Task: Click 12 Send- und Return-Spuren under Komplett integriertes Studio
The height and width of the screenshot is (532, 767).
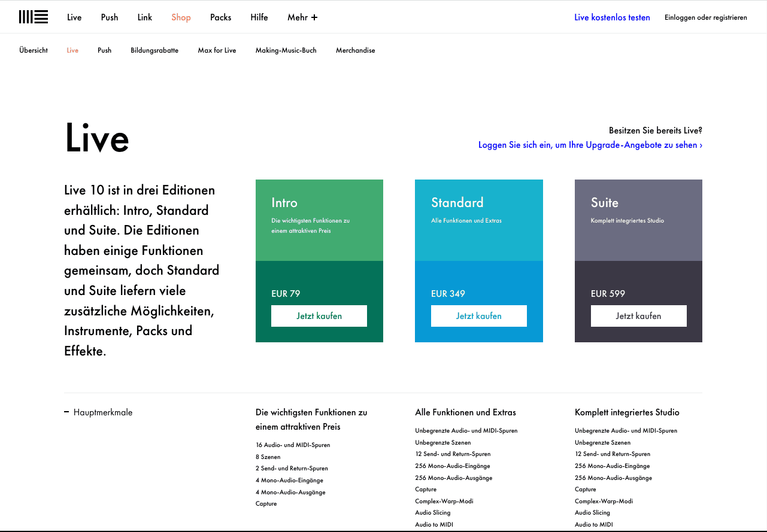Action: tap(613, 454)
